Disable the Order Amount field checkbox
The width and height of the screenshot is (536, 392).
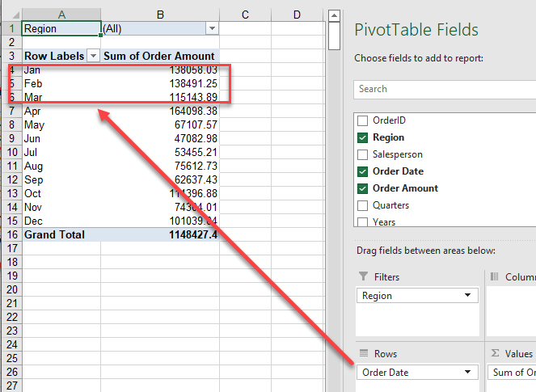(x=362, y=188)
